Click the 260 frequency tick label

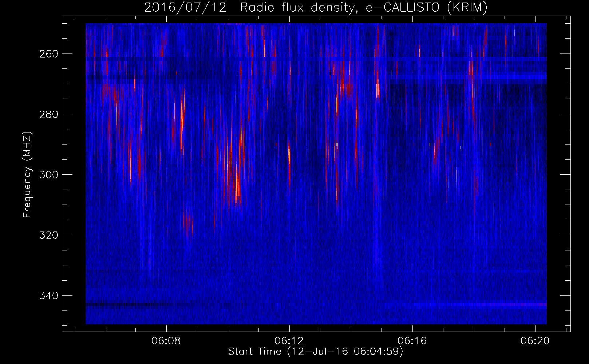pos(48,54)
